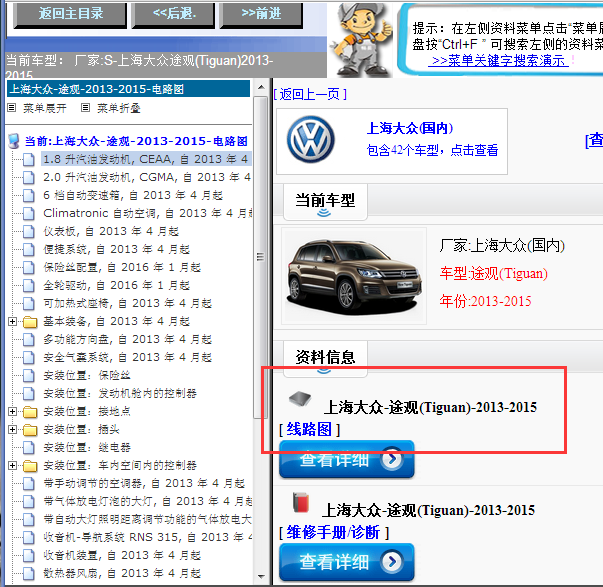The height and width of the screenshot is (587, 603).
Task: Click tree panel scrollbar down arrow
Action: [x=261, y=577]
